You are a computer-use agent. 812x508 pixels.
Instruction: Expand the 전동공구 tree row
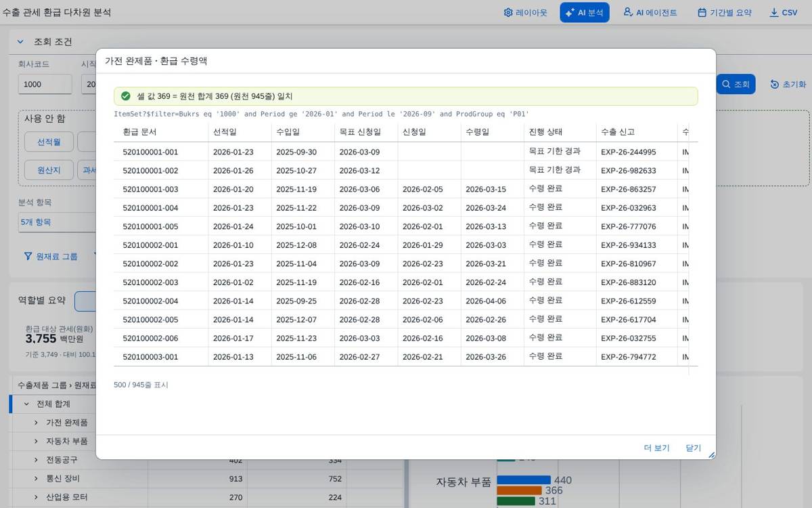[36, 460]
